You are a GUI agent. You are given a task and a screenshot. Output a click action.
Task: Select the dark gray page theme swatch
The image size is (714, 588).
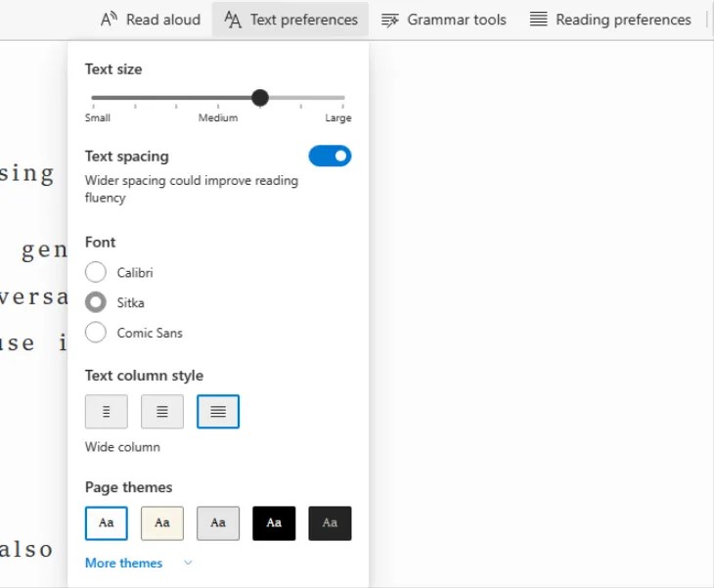pos(330,523)
